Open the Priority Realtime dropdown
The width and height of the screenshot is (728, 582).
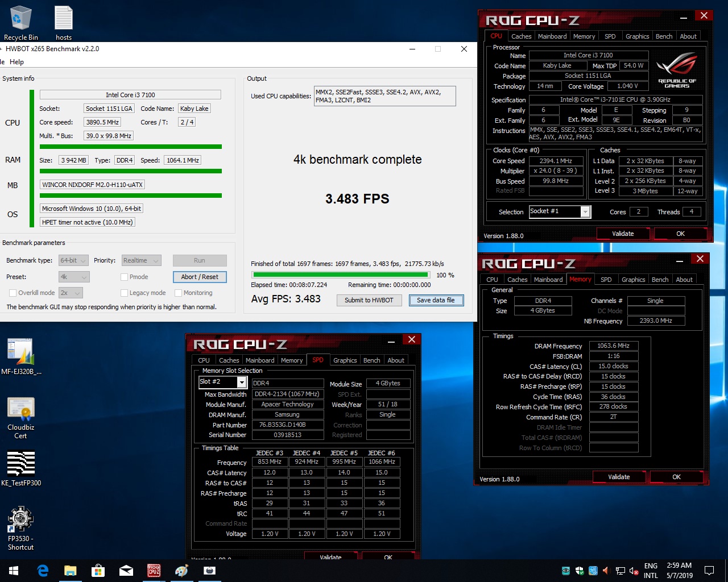coord(142,260)
